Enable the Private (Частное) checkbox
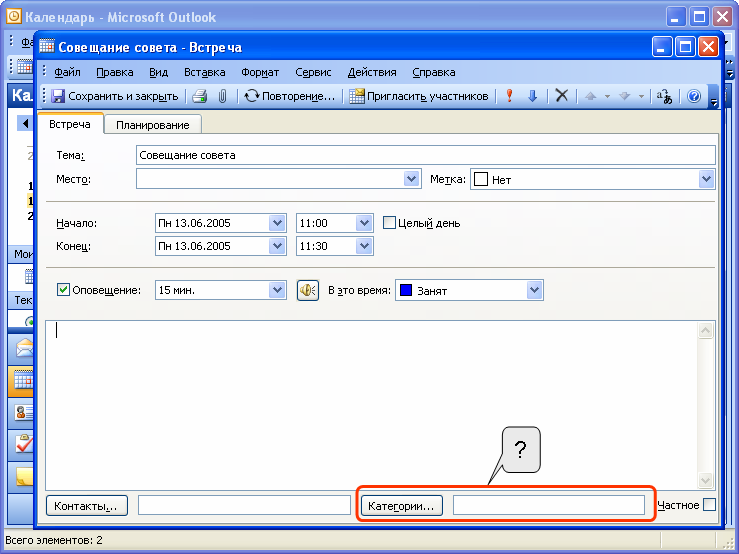 pyautogui.click(x=709, y=504)
